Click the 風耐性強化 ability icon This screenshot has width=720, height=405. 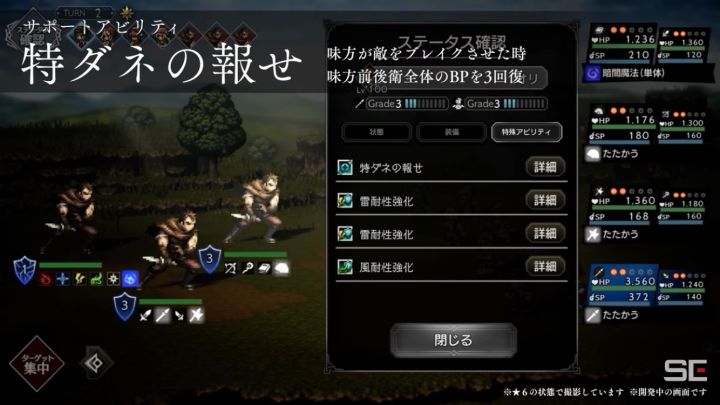point(345,267)
